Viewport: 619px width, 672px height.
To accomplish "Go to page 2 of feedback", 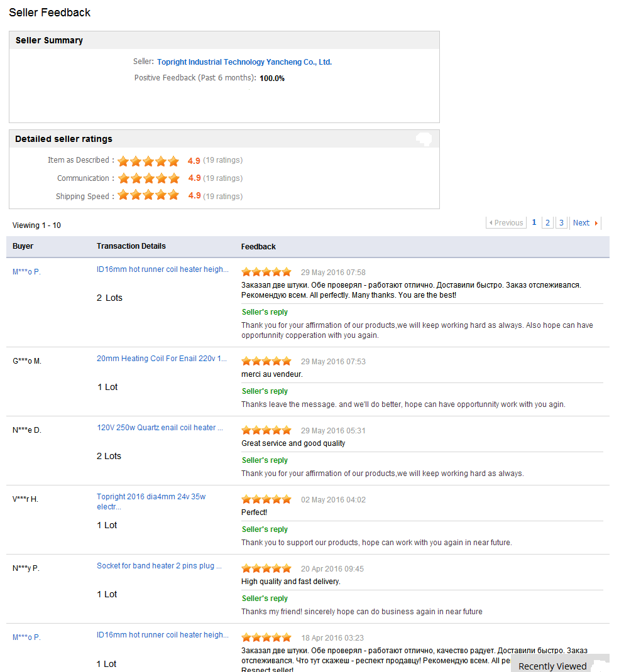I will pyautogui.click(x=547, y=223).
